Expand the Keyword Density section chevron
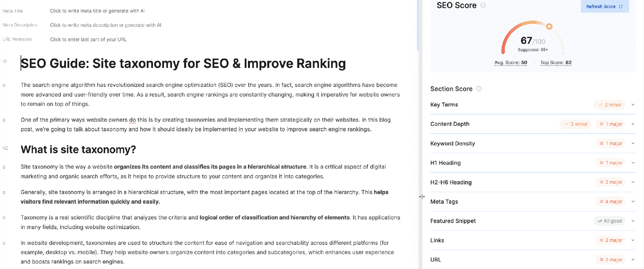Screen dimensions: 644x269 [633, 144]
